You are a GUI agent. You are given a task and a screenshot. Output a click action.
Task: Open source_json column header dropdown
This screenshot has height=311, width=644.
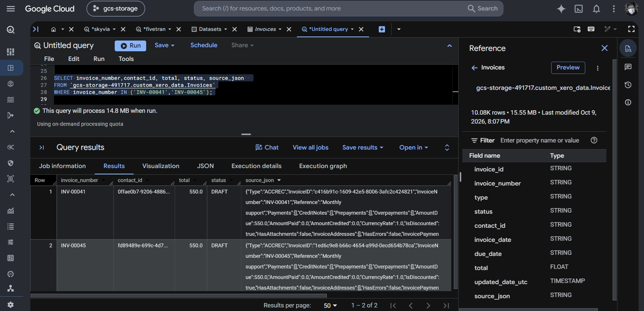(279, 180)
